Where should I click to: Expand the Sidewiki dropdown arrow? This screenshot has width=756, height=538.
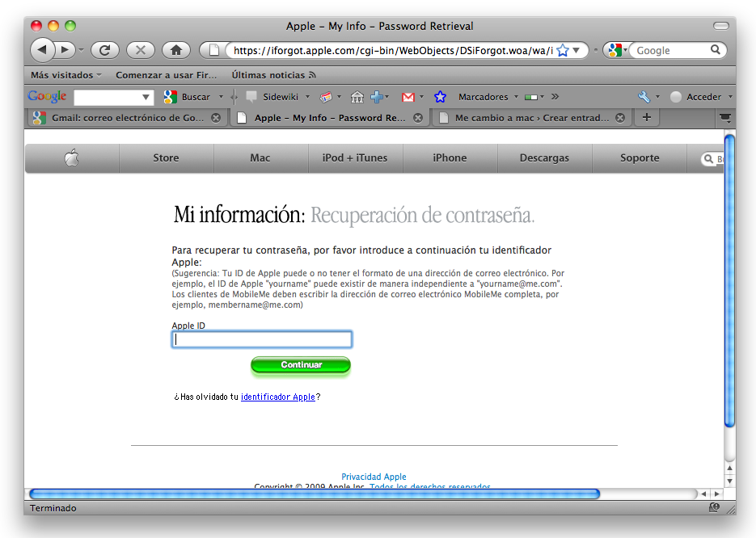tap(307, 97)
